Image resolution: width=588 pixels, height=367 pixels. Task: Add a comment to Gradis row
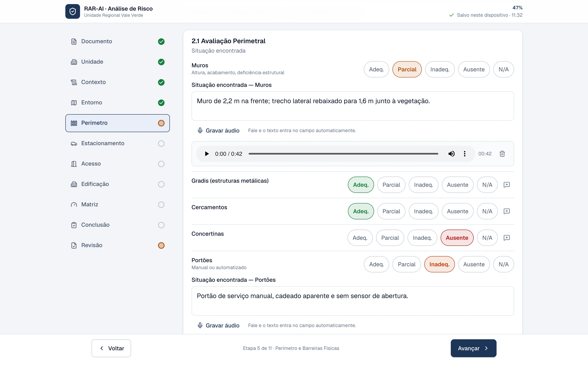coord(507,185)
